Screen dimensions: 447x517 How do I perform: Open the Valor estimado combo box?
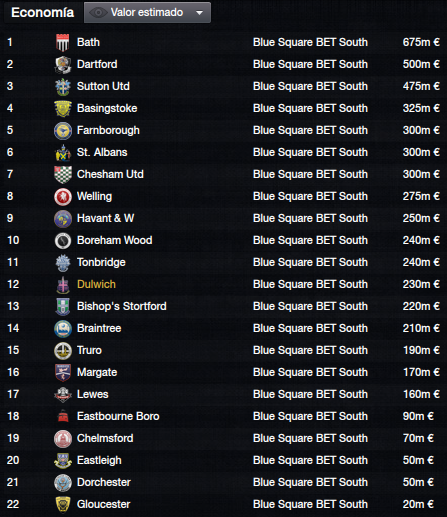147,13
